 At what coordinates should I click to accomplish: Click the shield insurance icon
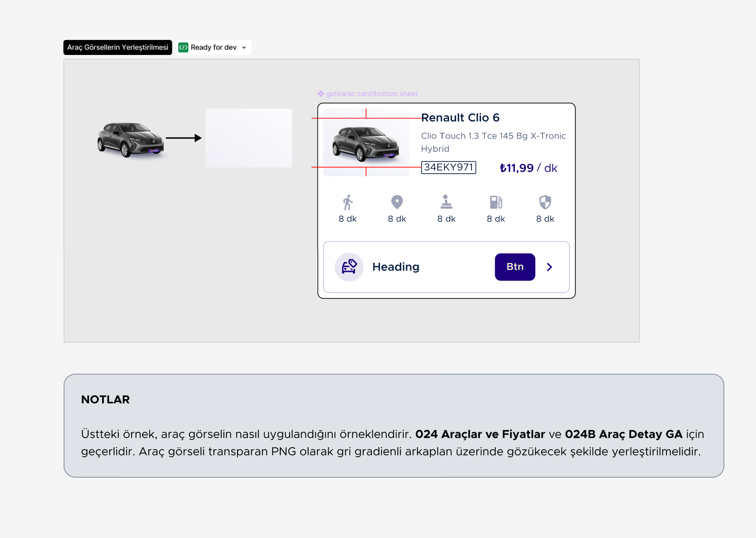pos(545,202)
